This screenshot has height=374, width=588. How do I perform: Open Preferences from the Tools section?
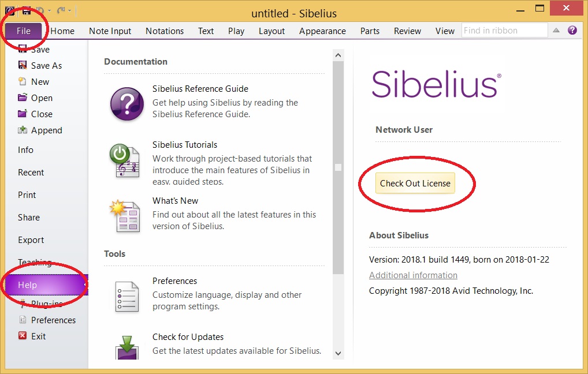click(x=174, y=280)
